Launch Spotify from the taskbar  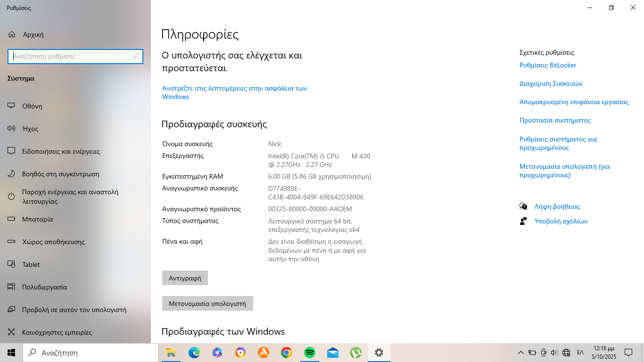(x=309, y=353)
